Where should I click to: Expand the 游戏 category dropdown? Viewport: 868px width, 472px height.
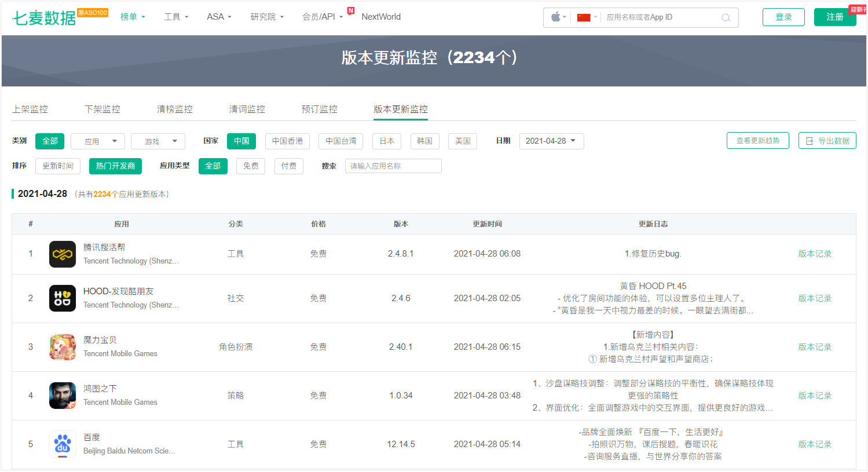click(x=158, y=141)
